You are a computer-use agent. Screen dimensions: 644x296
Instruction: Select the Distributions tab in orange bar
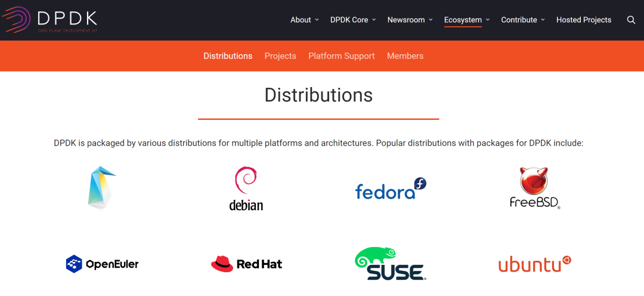point(228,56)
